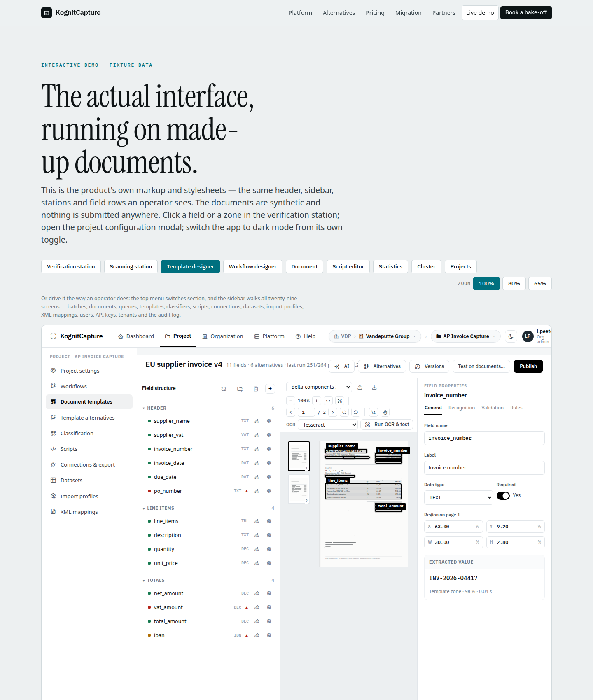Click the zone-draw icon for iban field
Screen dimensions: 593x700
(257, 635)
